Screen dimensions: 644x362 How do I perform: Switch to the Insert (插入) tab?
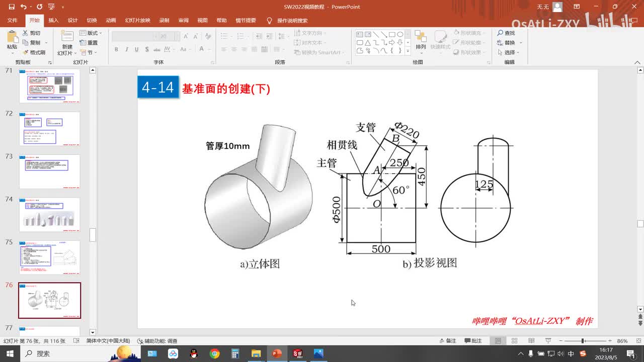tap(53, 21)
